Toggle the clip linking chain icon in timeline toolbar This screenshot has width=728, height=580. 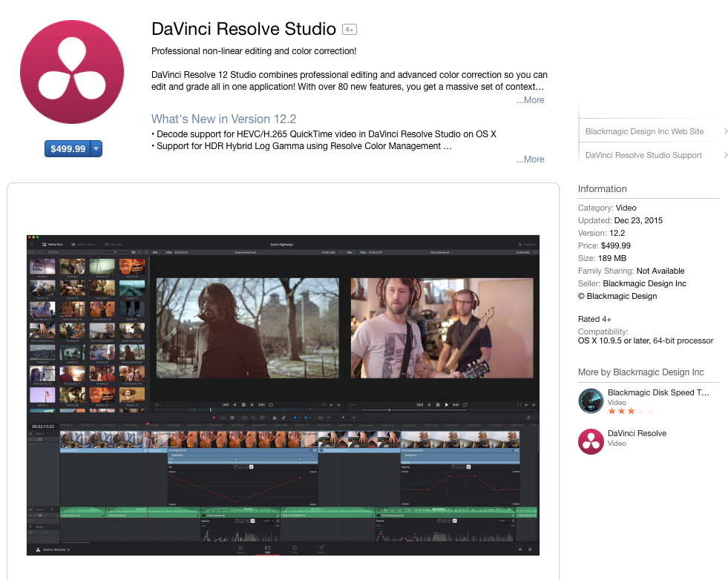coord(283,418)
